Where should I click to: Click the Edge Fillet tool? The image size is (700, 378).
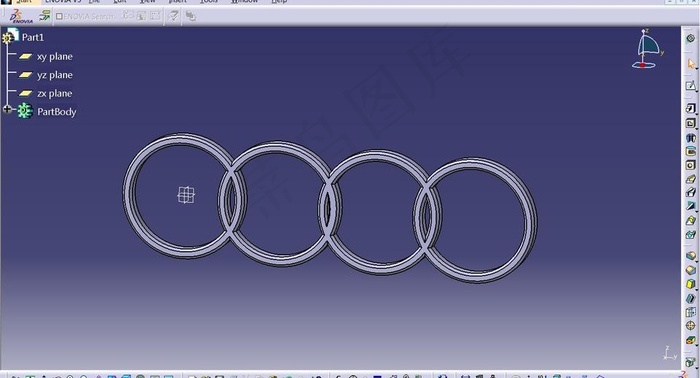tap(691, 256)
